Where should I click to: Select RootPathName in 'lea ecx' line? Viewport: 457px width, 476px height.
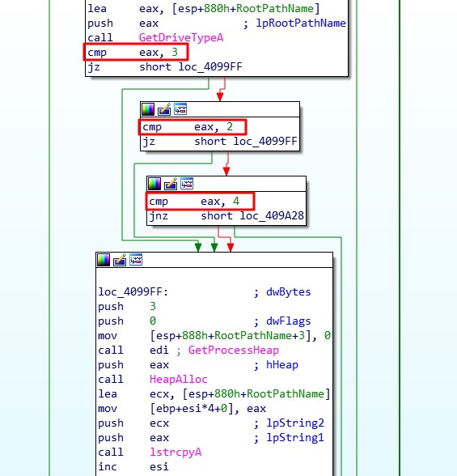[x=286, y=393]
